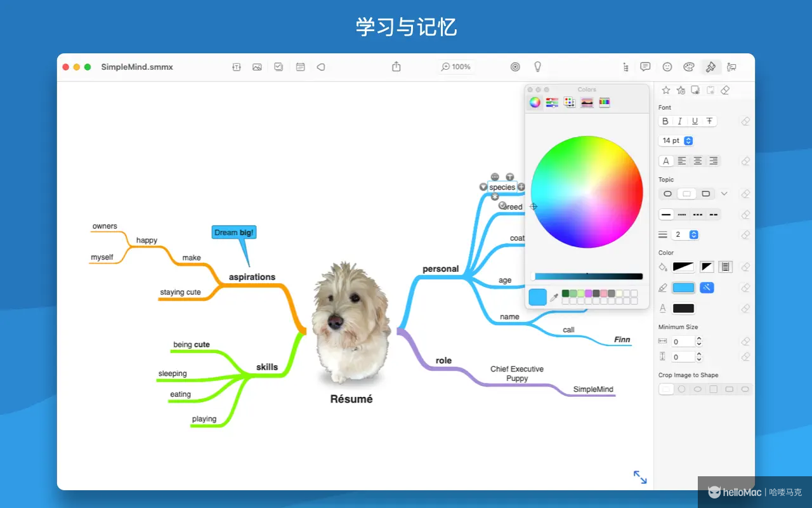
Task: Toggle Strikethrough font style
Action: click(x=709, y=121)
